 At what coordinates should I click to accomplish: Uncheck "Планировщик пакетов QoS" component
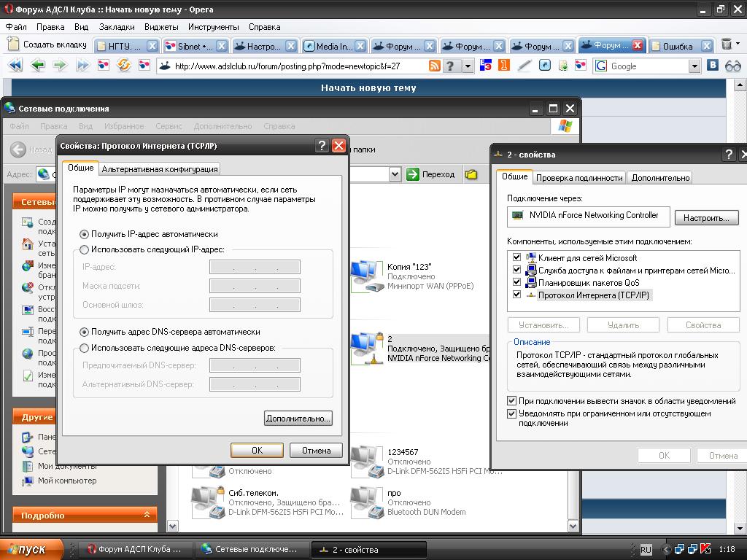pyautogui.click(x=517, y=282)
